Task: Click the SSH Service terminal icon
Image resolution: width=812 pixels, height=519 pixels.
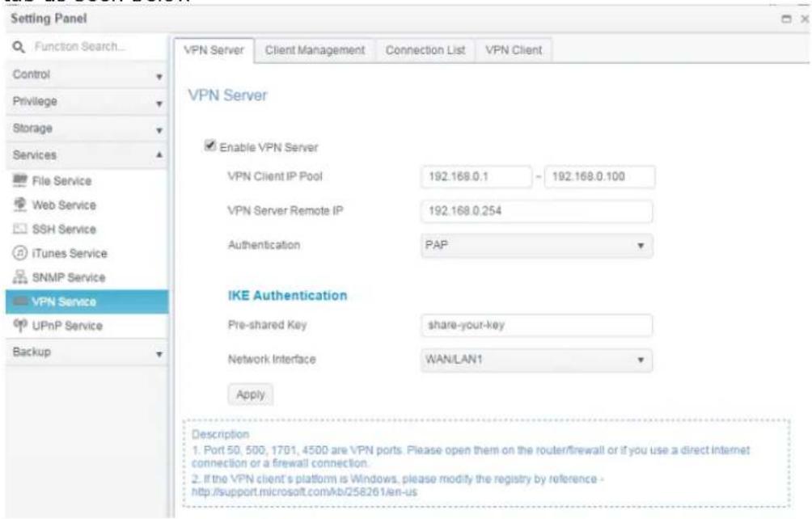Action: [19, 229]
